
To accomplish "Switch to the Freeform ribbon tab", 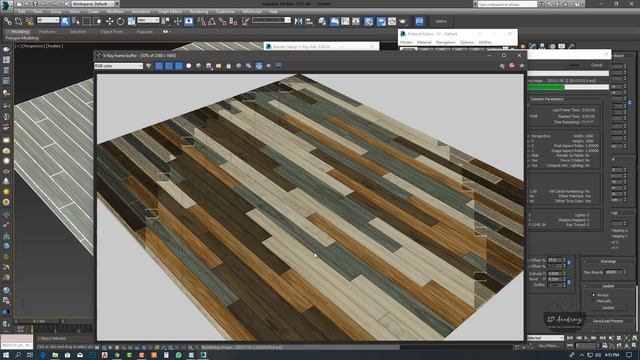I will coord(47,31).
